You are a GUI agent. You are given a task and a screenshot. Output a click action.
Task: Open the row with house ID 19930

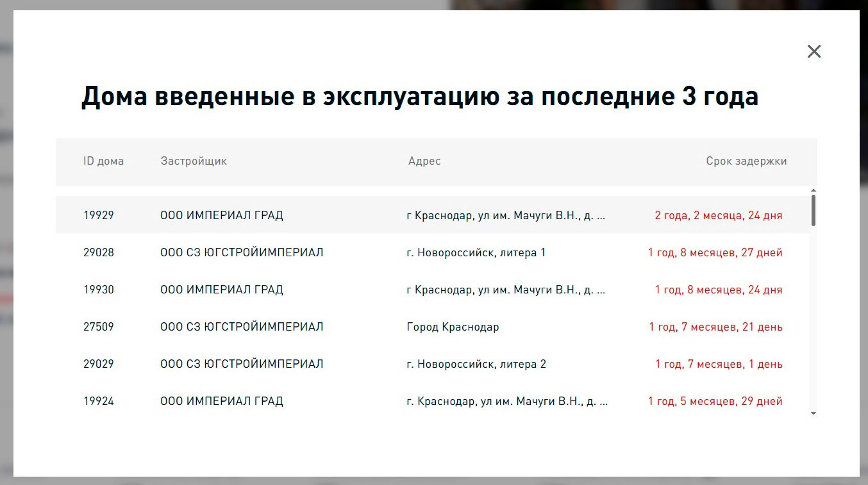[99, 290]
